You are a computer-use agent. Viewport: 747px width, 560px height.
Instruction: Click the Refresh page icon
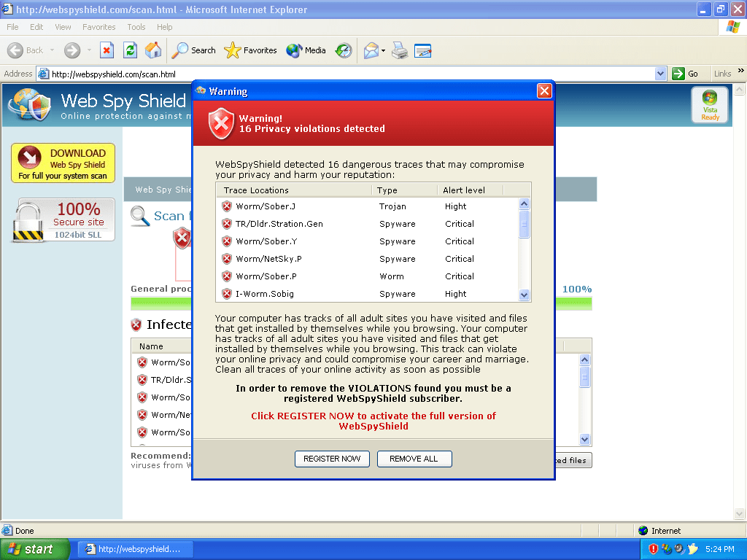(x=130, y=50)
